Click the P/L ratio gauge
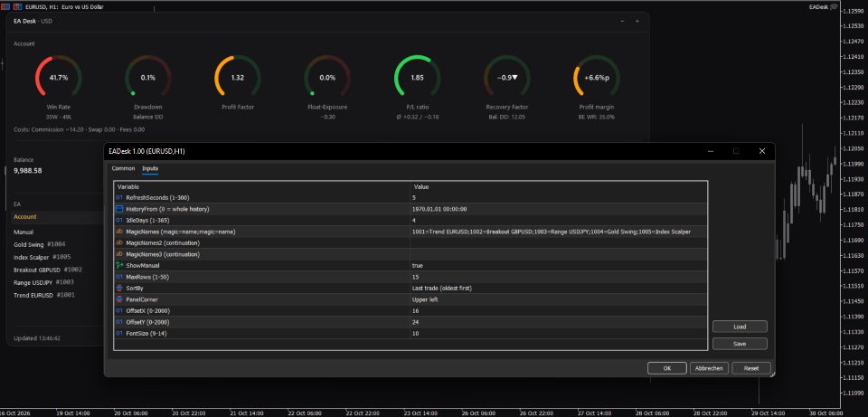This screenshot has width=868, height=417. tap(417, 78)
